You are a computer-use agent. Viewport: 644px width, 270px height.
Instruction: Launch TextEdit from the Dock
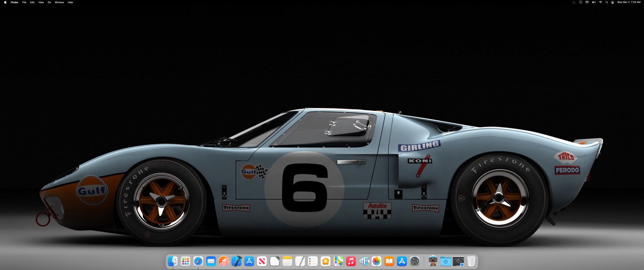coord(300,261)
